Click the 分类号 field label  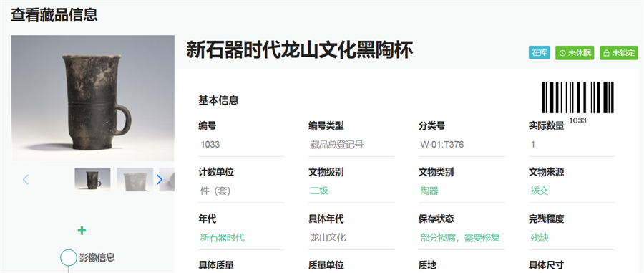point(431,126)
